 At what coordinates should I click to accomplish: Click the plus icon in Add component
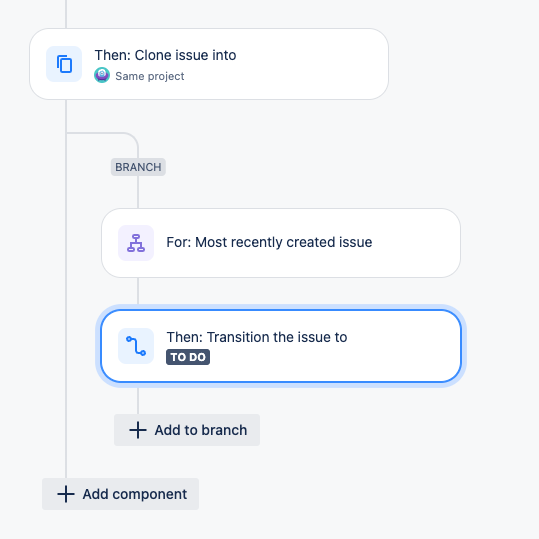click(x=66, y=494)
